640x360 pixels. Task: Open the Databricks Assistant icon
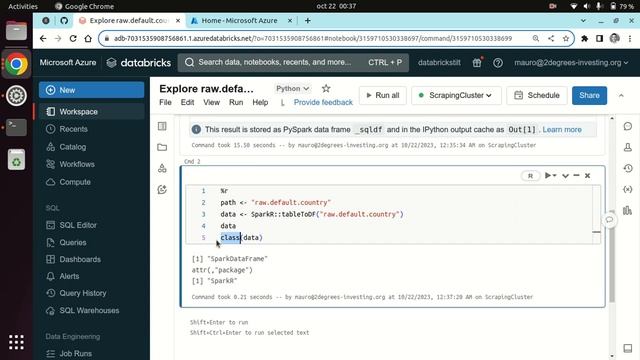tap(162, 189)
